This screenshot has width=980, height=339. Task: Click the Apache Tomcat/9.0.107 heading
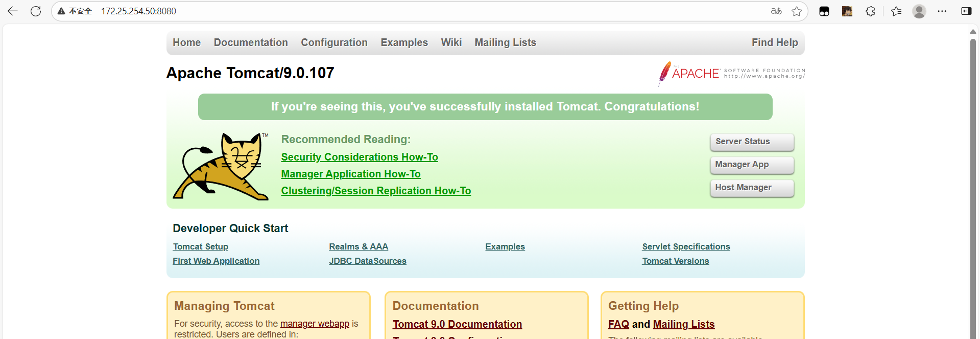250,73
